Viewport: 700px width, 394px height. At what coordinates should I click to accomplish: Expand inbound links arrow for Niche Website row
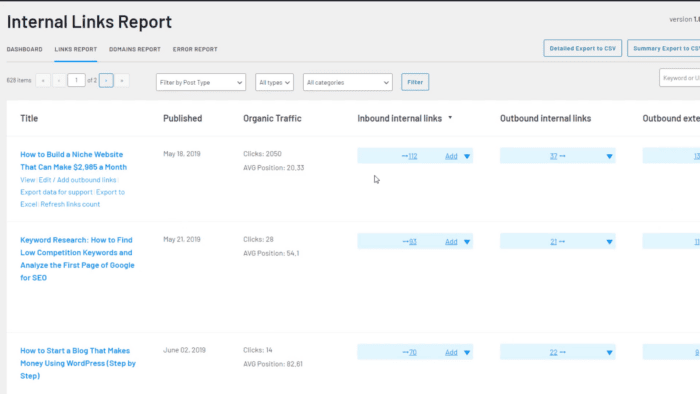[x=467, y=156]
